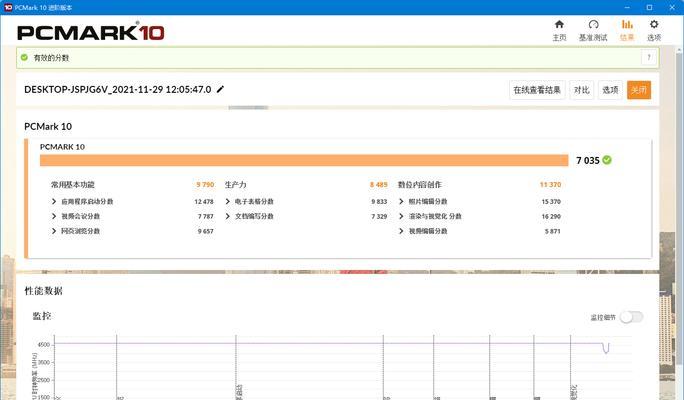
Task: Click the 7 329 writing value
Action: [x=379, y=216]
